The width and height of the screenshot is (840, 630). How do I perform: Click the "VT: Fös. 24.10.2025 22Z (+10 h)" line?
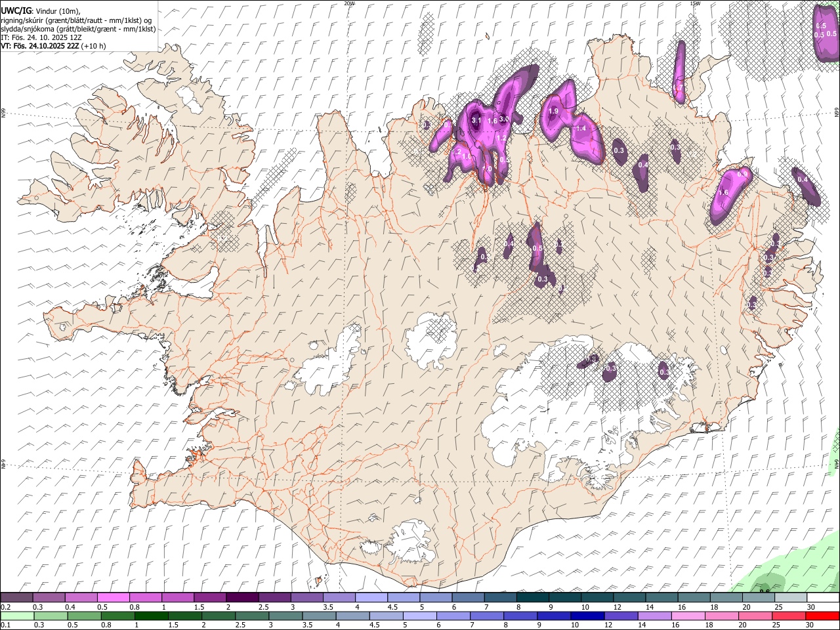53,46
